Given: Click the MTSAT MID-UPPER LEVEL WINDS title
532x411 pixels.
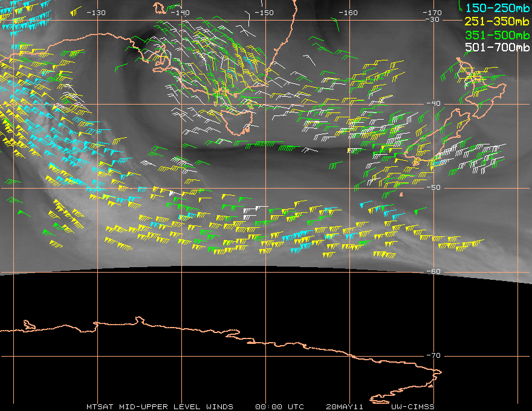Looking at the screenshot, I should coord(160,406).
